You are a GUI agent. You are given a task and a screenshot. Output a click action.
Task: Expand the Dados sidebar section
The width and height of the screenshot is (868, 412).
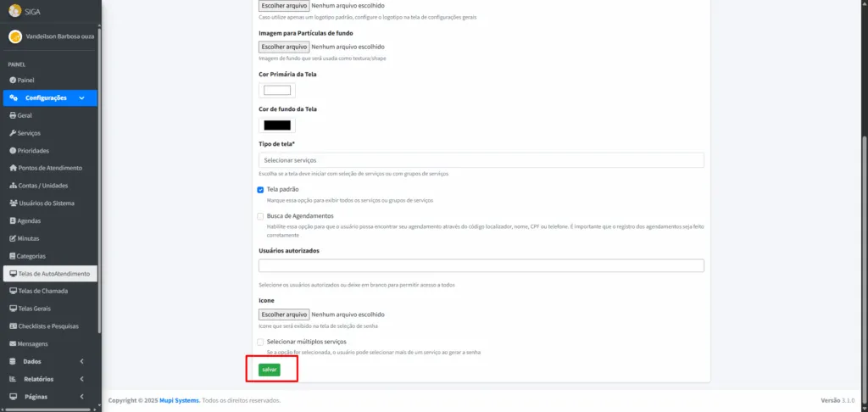pos(50,362)
